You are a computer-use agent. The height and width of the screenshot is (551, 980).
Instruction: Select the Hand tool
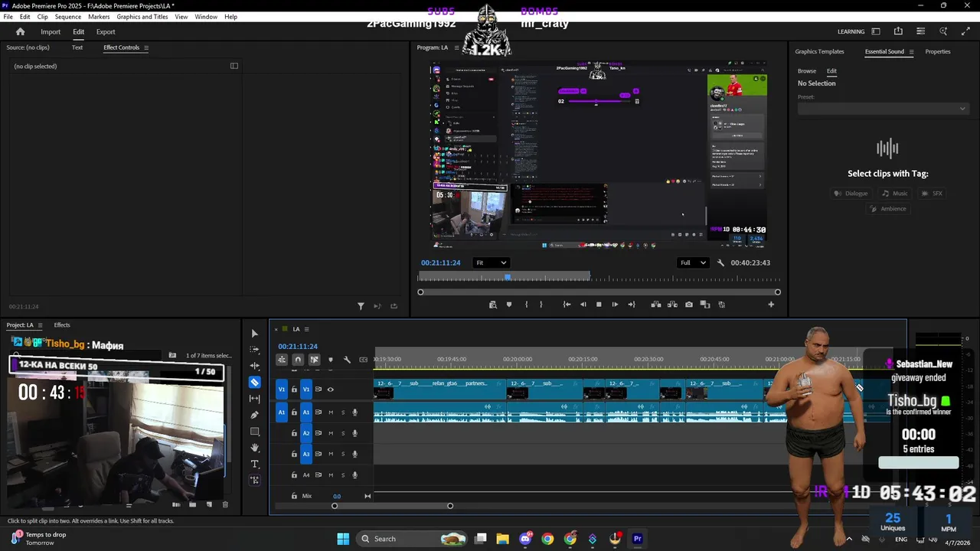coord(255,448)
